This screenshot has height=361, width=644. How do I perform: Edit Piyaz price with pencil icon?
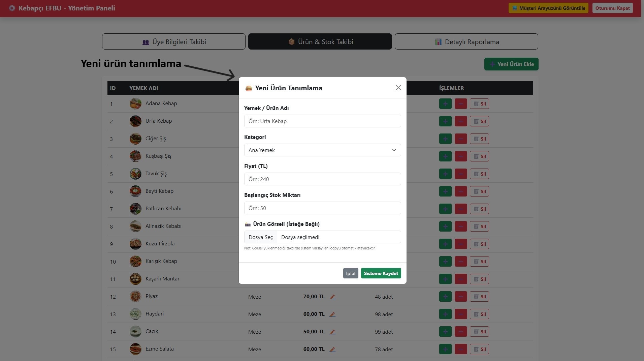332,297
